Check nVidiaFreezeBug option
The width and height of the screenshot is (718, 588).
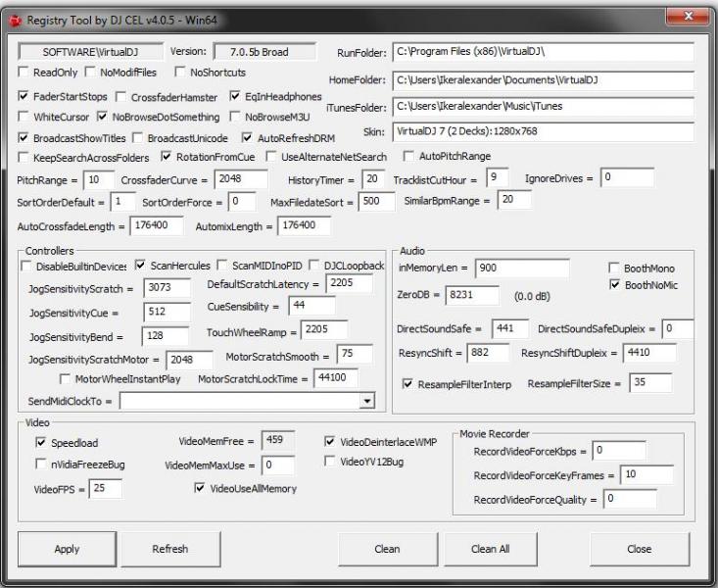(x=41, y=464)
